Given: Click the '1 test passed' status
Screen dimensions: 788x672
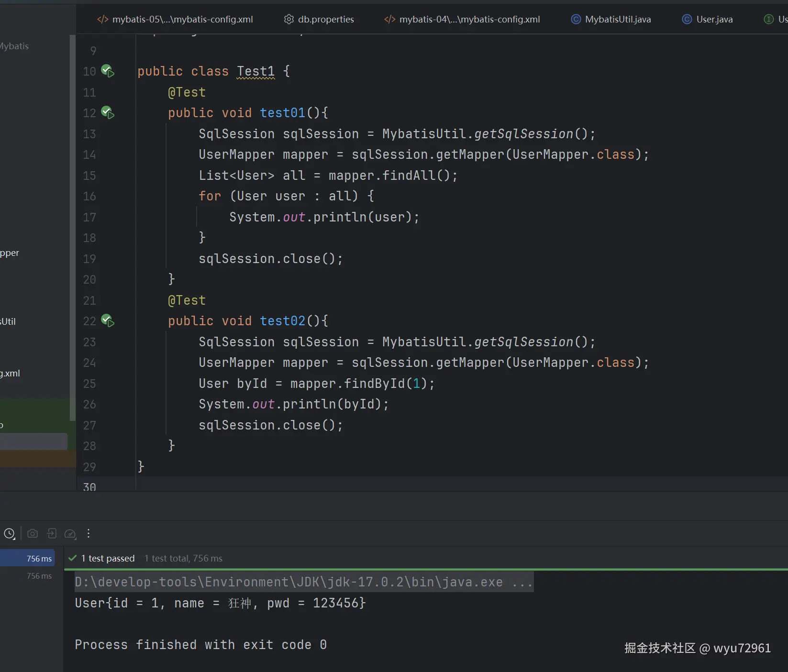Looking at the screenshot, I should [x=108, y=558].
